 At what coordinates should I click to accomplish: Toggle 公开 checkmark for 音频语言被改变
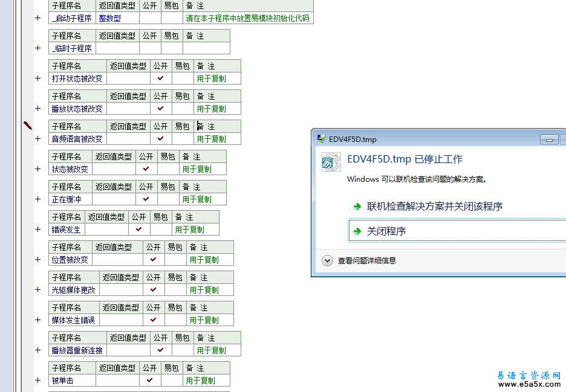click(x=161, y=139)
